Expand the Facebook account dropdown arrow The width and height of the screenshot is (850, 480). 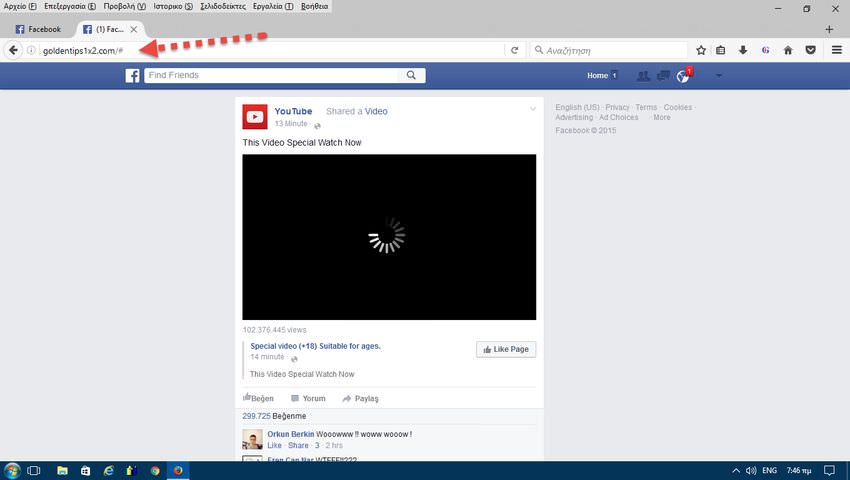[x=718, y=76]
